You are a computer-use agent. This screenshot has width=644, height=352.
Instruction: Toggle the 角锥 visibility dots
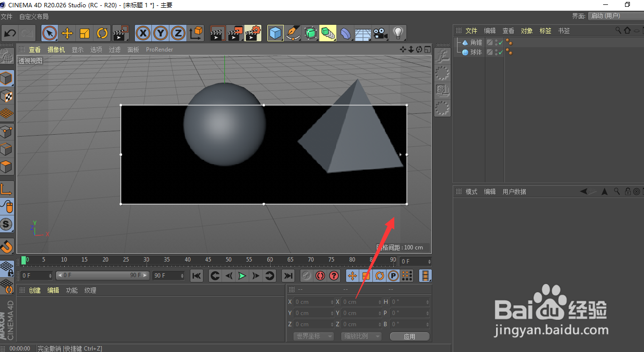tap(496, 43)
